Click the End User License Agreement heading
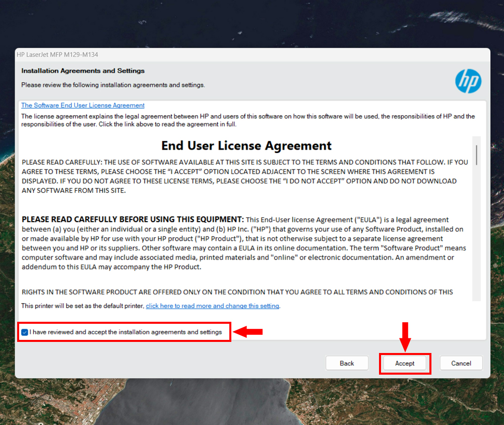This screenshot has height=425, width=504. click(x=246, y=146)
